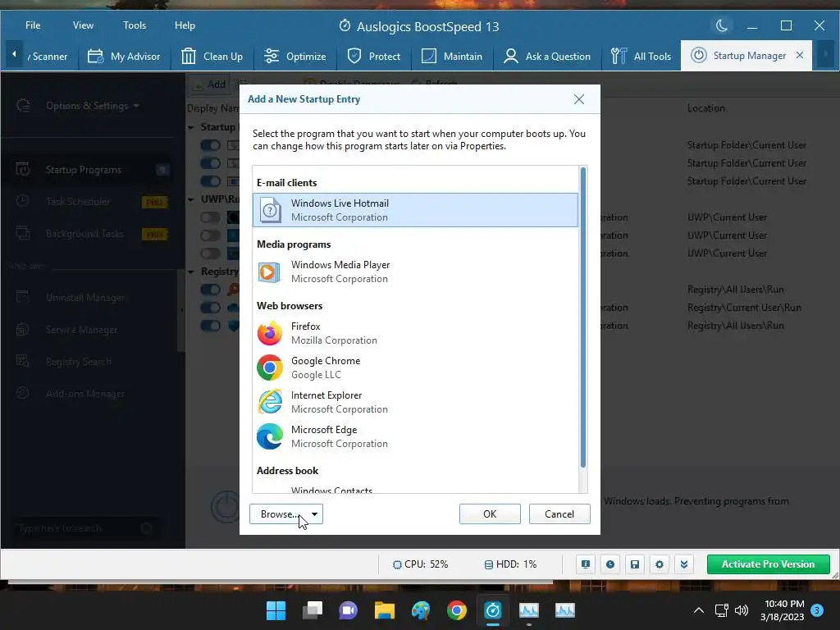Open the Browse dropdown arrow
840x630 pixels.
314,514
